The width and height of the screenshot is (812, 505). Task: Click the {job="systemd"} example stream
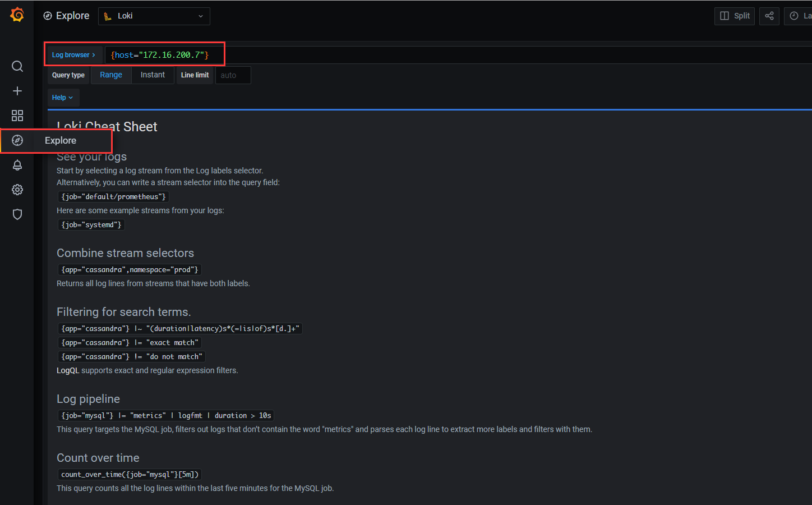(91, 225)
